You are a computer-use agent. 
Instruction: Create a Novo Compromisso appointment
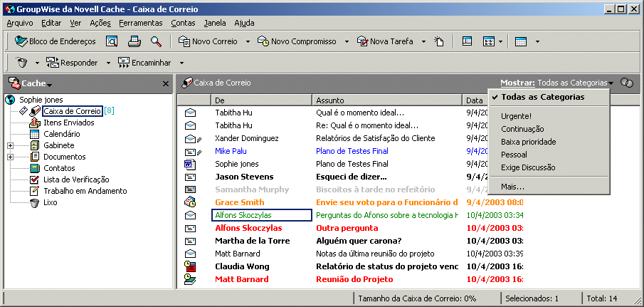click(x=297, y=41)
